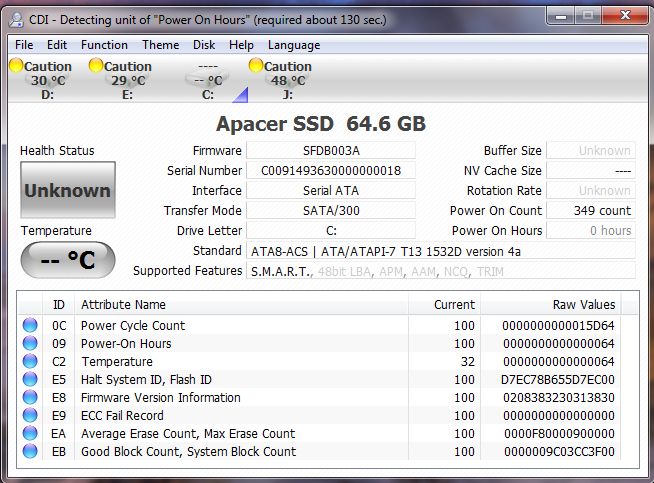Open the Help menu
This screenshot has height=483, width=654.
241,45
